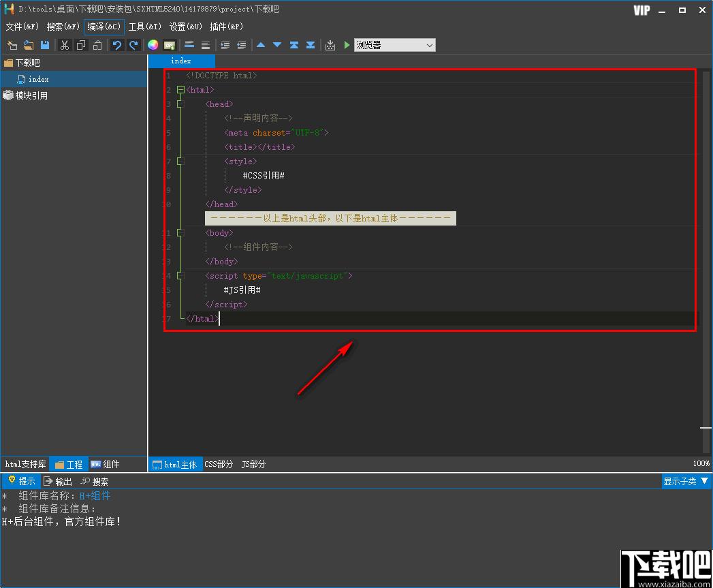Switch to 工程 tab
This screenshot has width=713, height=588.
(x=69, y=464)
